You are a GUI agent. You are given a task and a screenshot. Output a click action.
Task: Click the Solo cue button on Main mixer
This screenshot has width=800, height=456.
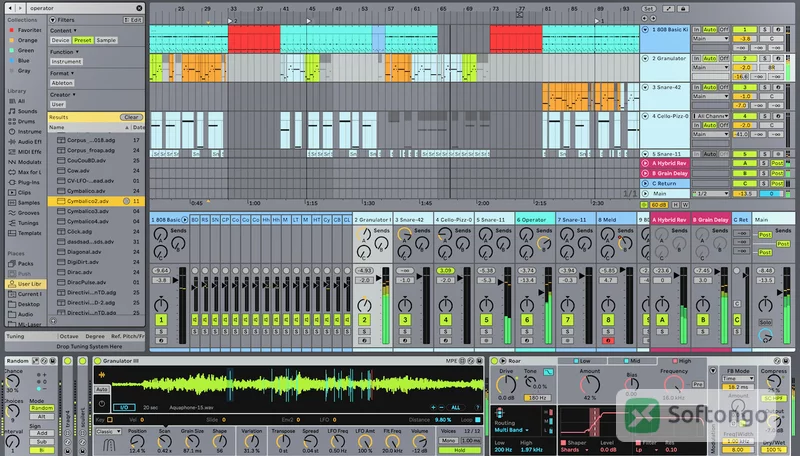click(x=765, y=322)
